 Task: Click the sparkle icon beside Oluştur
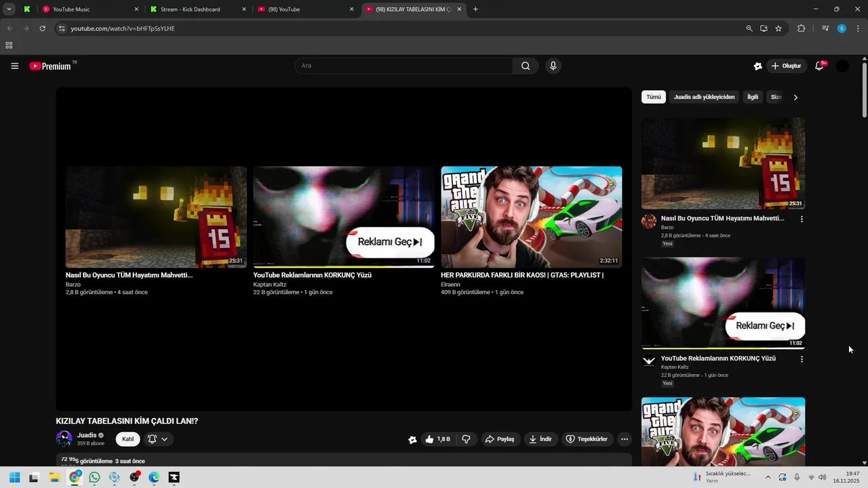[x=757, y=66]
